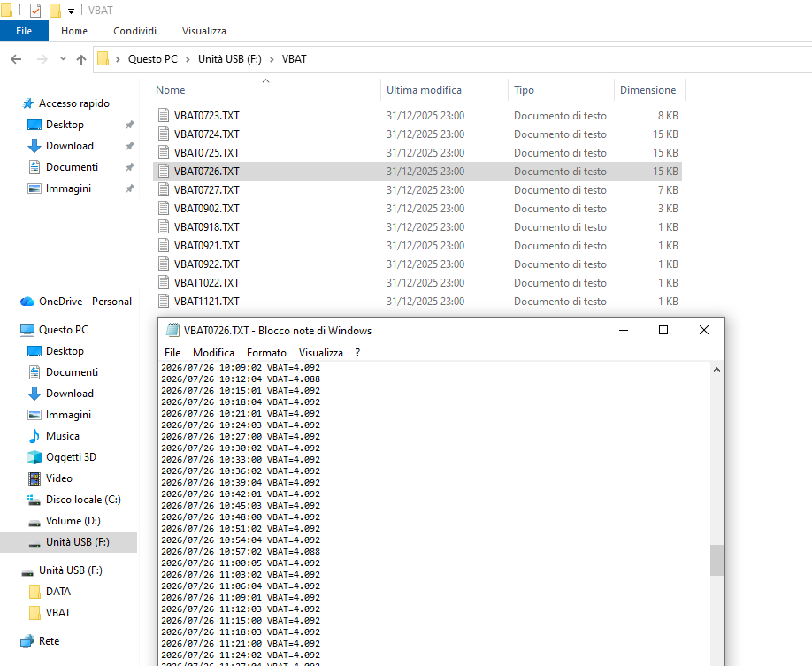Screen dimensions: 812x666
Task: Open the Formato menu in Notepad
Action: tap(267, 353)
